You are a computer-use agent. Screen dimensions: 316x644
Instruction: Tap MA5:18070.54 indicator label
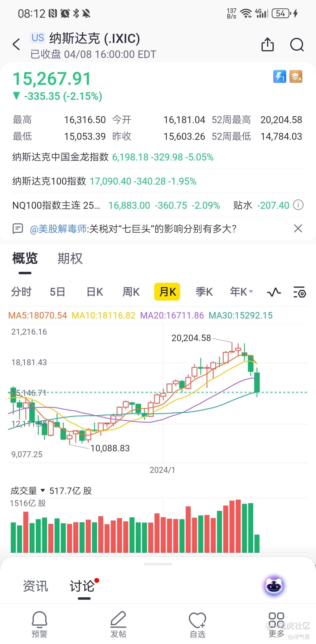click(x=38, y=315)
